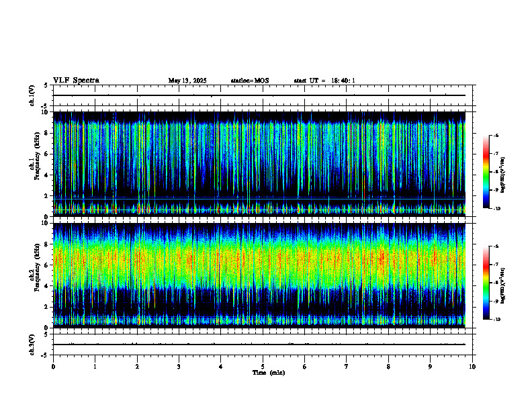
Task: Click the ch.1 spectrogram panel
Action: coord(259,164)
